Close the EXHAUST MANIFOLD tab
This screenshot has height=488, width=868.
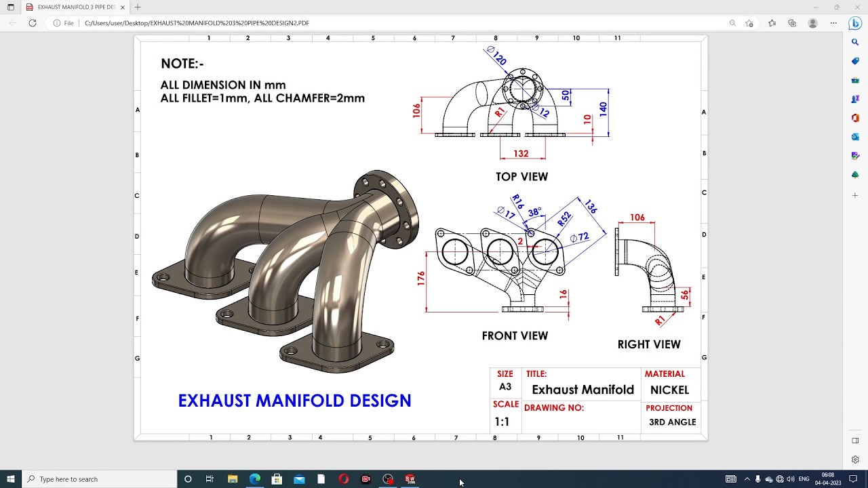pyautogui.click(x=123, y=7)
